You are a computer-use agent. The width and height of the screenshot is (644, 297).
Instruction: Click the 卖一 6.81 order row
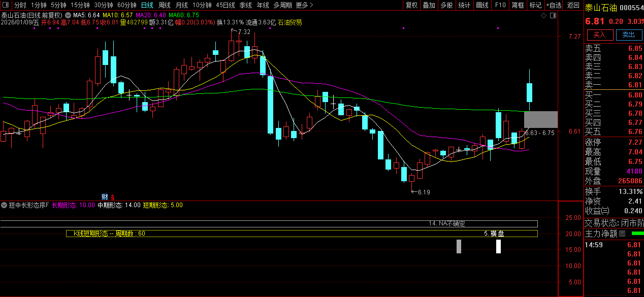coord(614,85)
